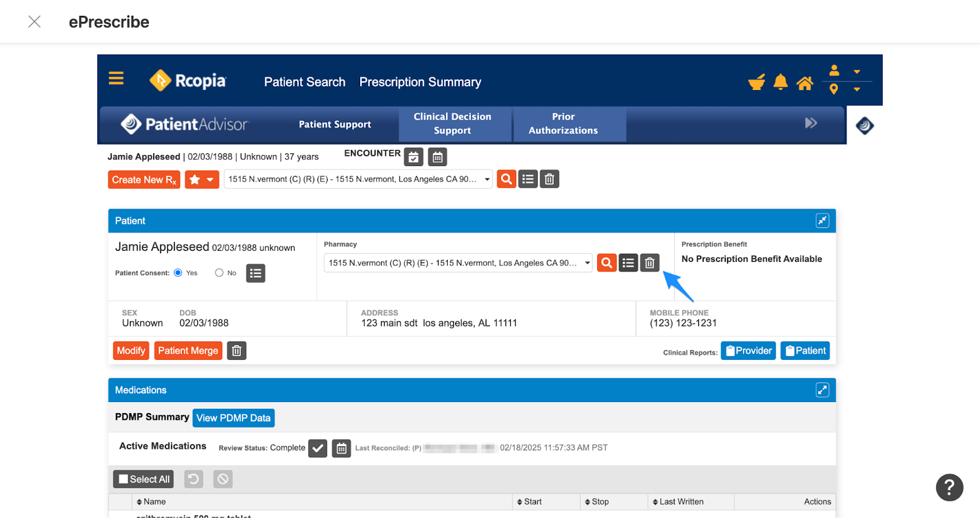The width and height of the screenshot is (980, 518).
Task: Delete pharmacy via top toolbar trash icon
Action: 549,179
